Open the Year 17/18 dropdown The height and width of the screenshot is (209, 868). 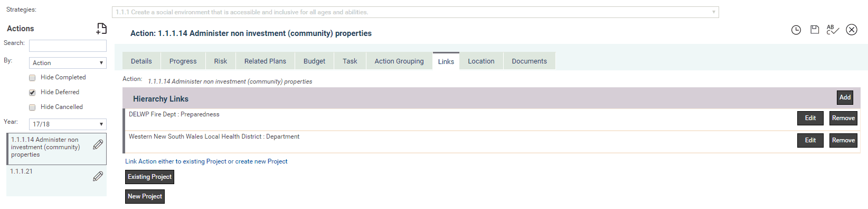pos(68,124)
